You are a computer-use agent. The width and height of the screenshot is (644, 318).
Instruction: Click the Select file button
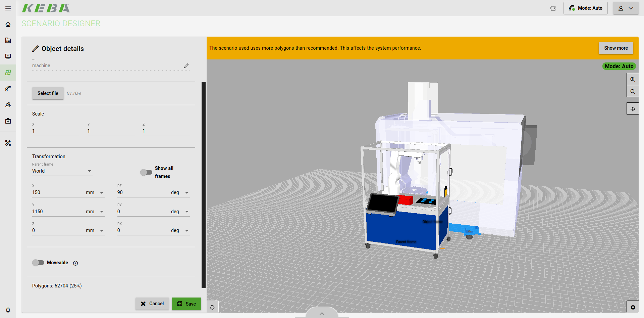pos(48,93)
